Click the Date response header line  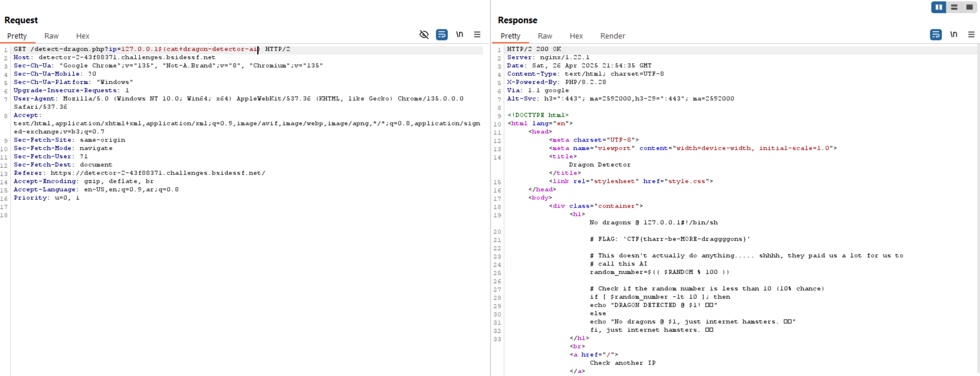pyautogui.click(x=579, y=66)
